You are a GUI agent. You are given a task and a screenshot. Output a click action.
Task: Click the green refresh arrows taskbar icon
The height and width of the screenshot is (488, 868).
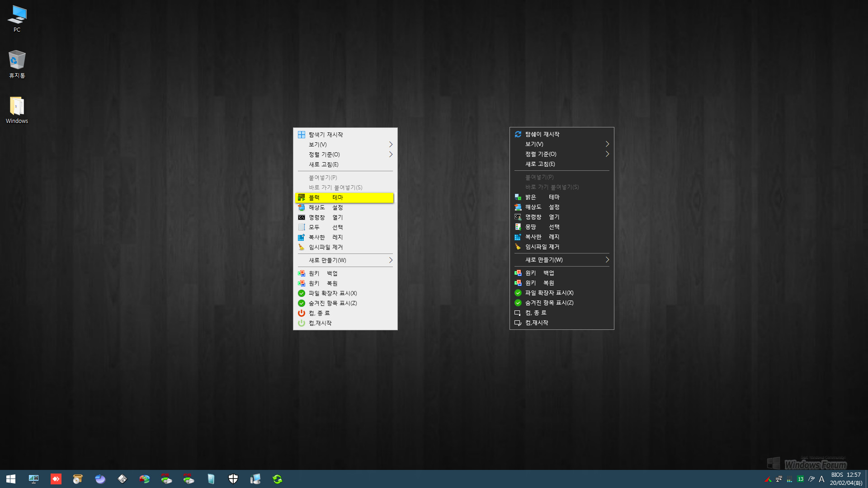pyautogui.click(x=277, y=479)
